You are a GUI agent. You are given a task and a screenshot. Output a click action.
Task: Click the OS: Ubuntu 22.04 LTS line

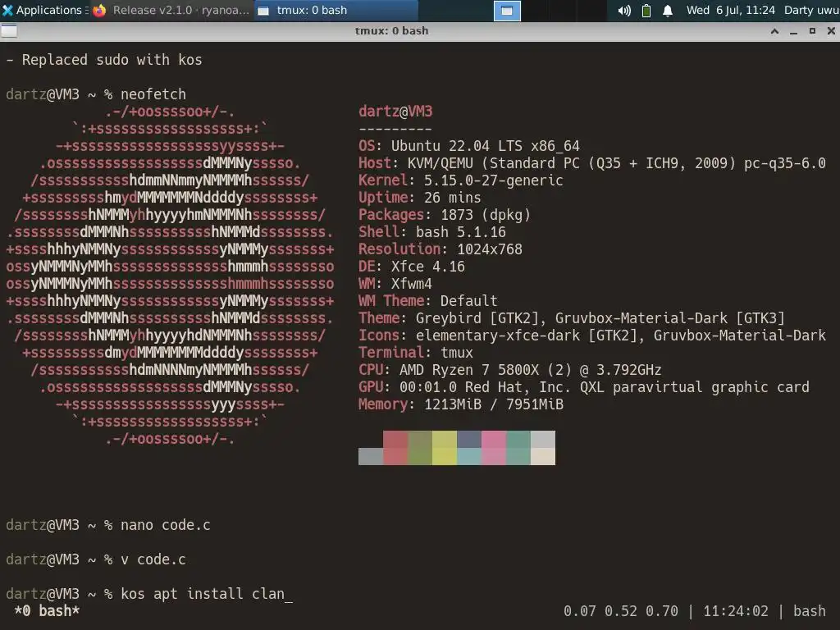click(469, 146)
